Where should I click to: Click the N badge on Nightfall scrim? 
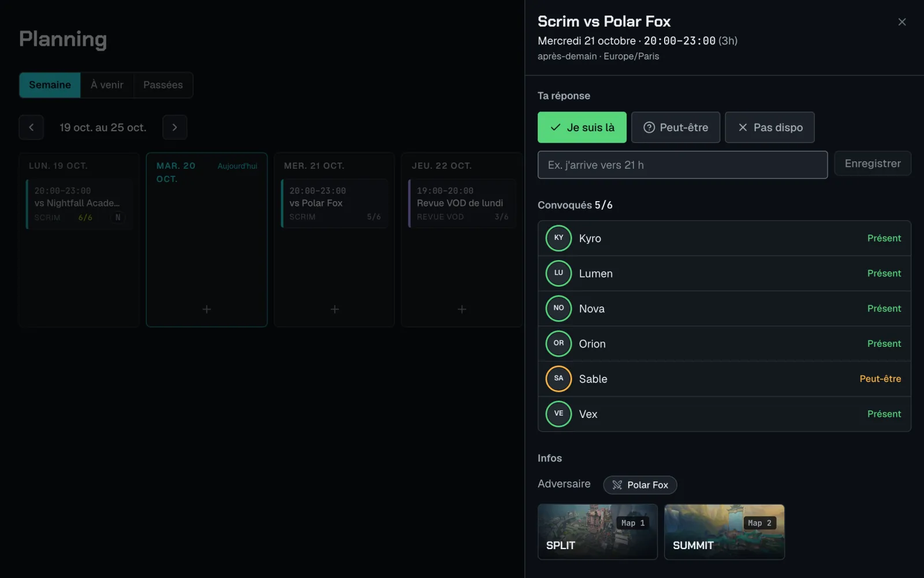[118, 217]
